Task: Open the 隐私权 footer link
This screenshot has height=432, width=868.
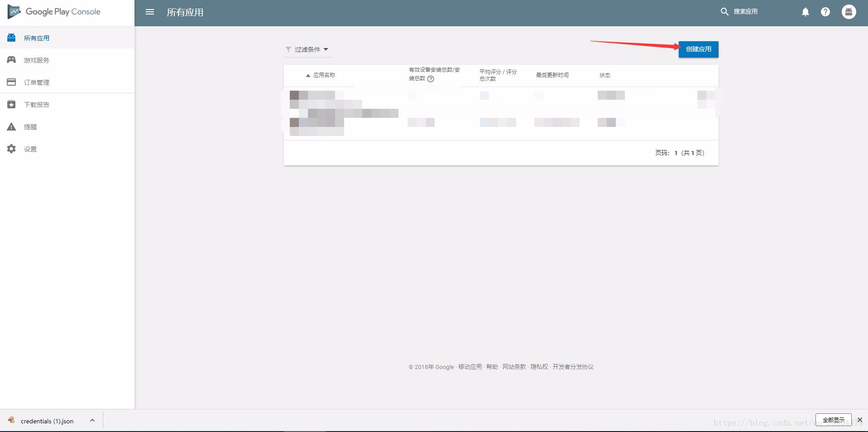Action: (539, 367)
